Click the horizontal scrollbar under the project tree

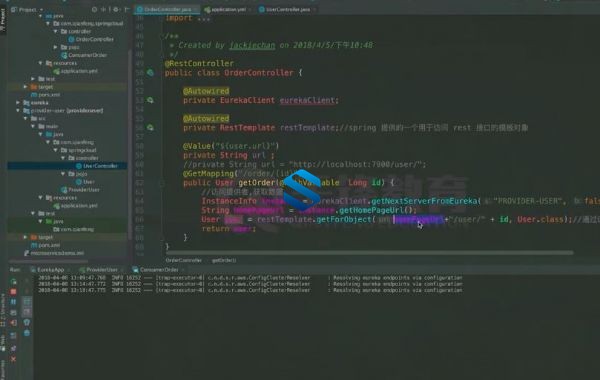[x=48, y=261]
